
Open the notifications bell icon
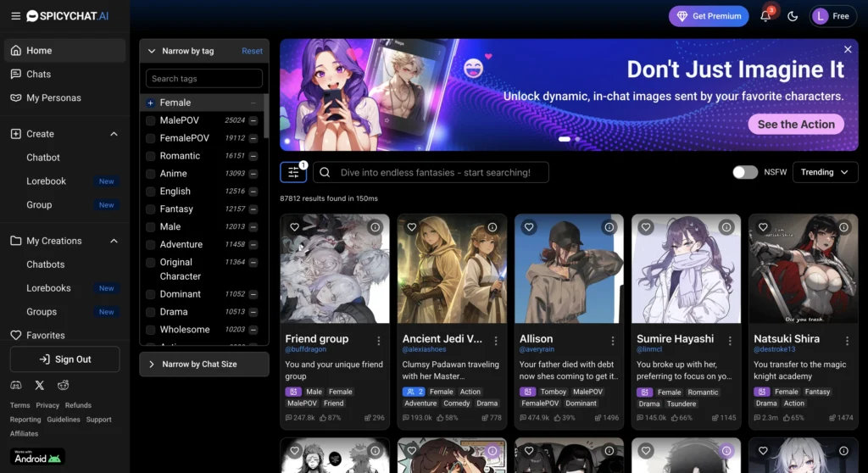pyautogui.click(x=765, y=16)
